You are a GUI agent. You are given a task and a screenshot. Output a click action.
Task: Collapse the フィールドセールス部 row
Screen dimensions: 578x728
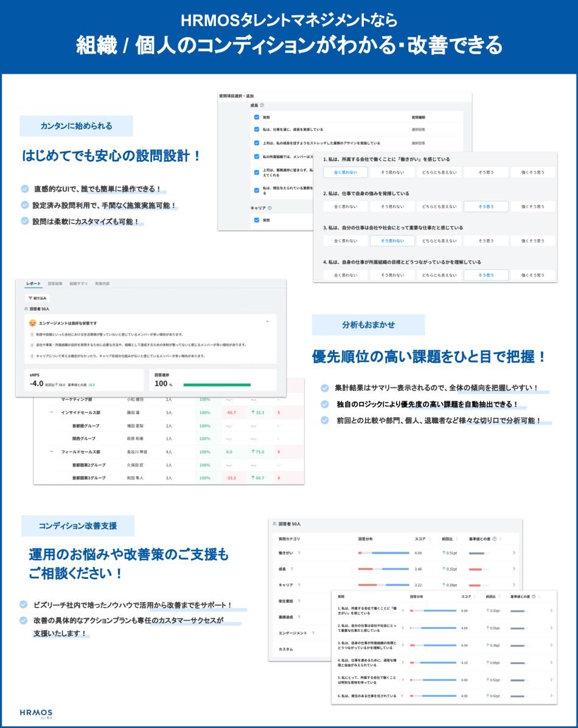(51, 452)
